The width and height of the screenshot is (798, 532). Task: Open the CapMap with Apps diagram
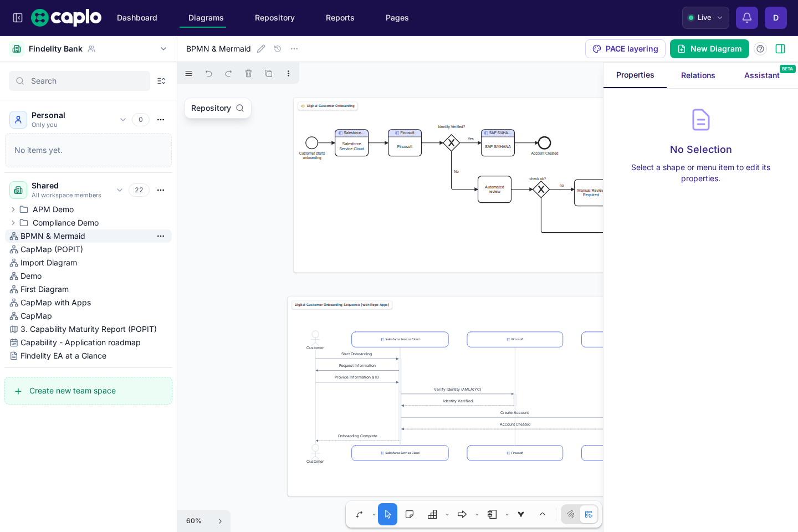(55, 303)
